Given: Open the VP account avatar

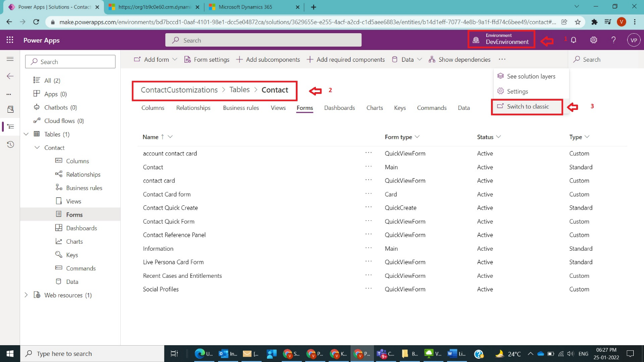Looking at the screenshot, I should 634,40.
